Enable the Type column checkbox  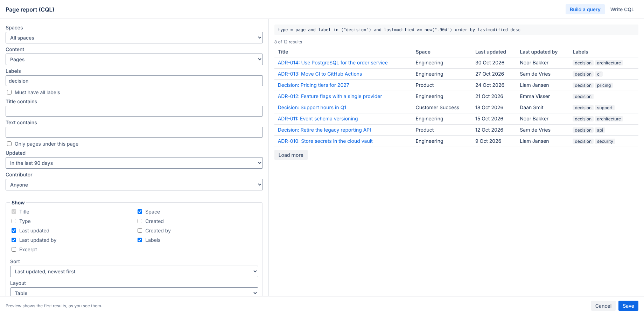14,221
